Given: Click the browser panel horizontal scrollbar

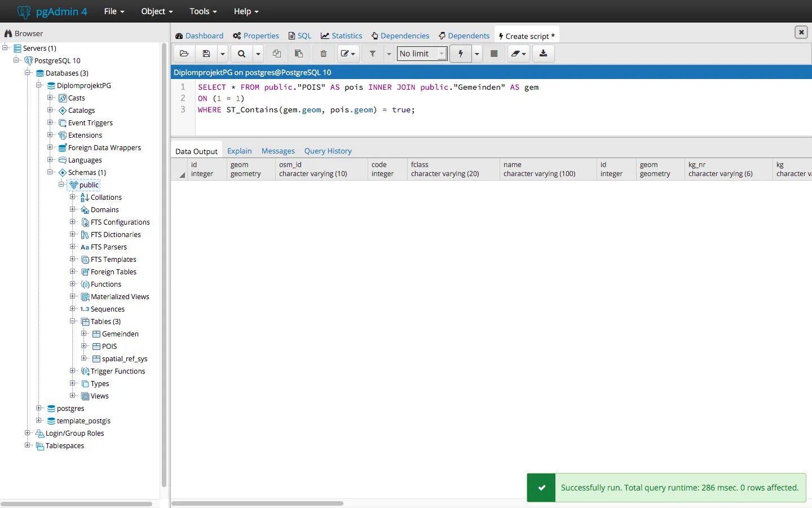Looking at the screenshot, I should tap(77, 503).
